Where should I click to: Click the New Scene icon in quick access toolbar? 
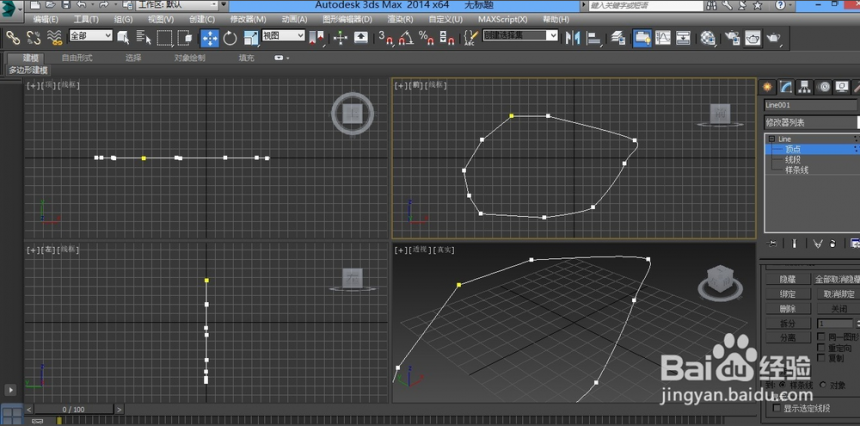point(35,5)
